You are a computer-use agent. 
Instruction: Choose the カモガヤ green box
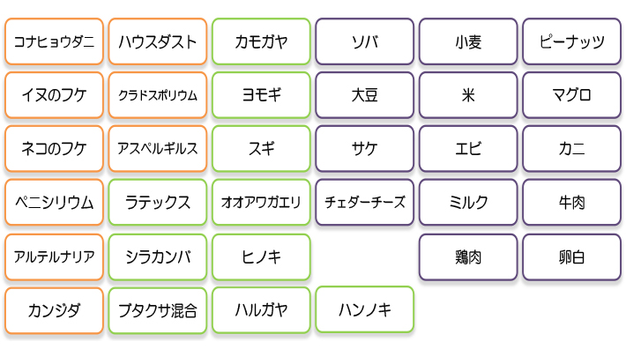point(261,41)
